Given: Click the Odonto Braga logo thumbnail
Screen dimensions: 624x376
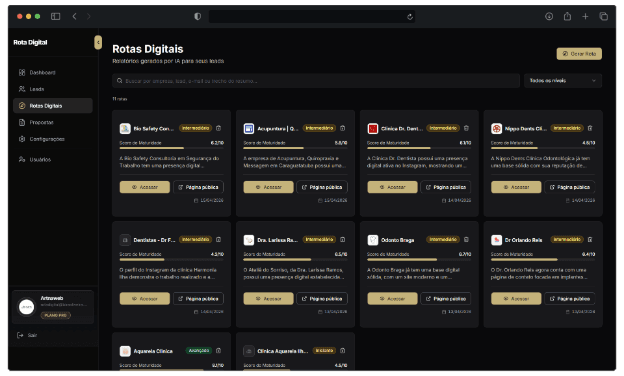Looking at the screenshot, I should (373, 240).
